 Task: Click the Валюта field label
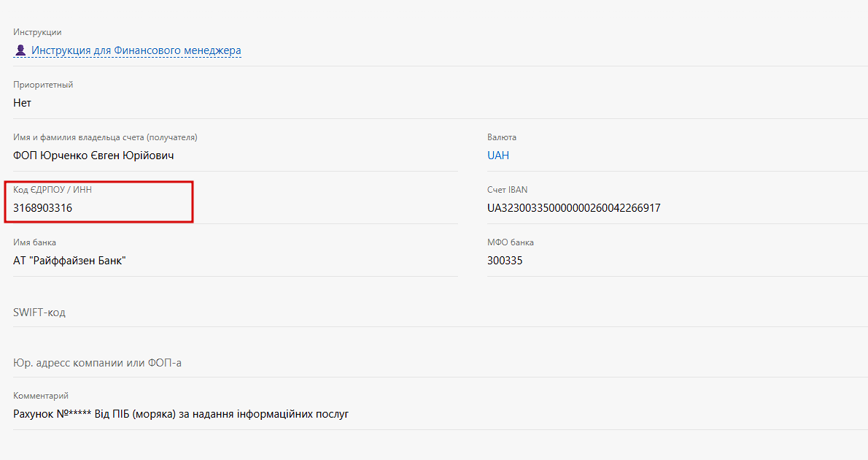point(502,137)
